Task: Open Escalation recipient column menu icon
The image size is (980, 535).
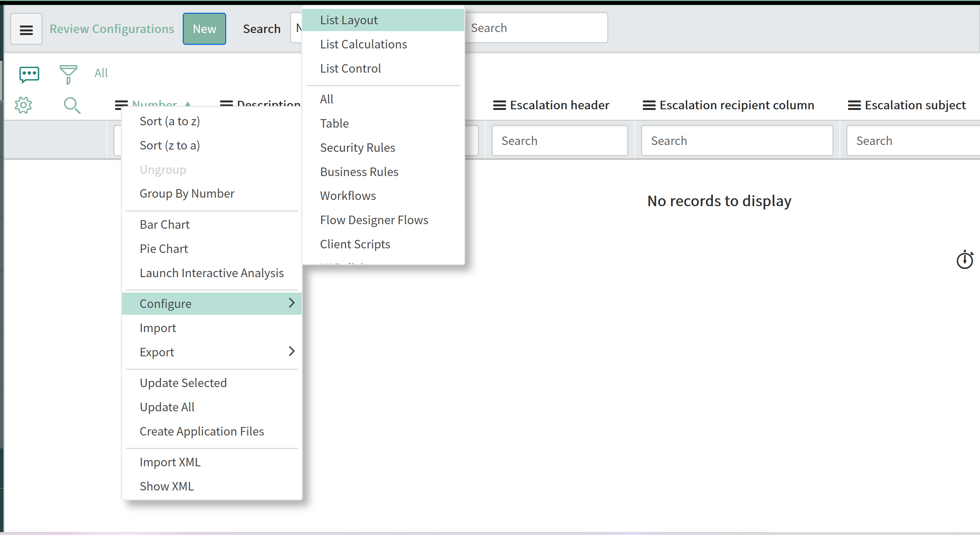Action: (649, 105)
